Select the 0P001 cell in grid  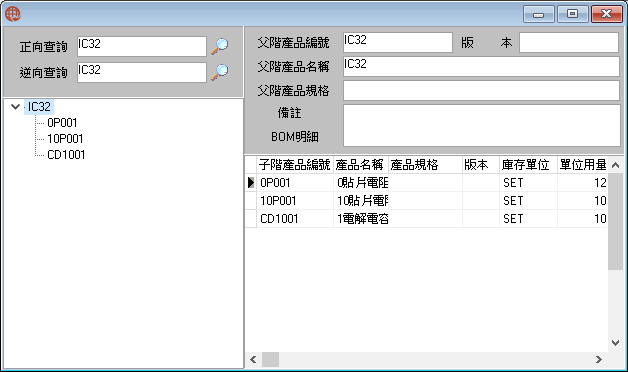(295, 183)
